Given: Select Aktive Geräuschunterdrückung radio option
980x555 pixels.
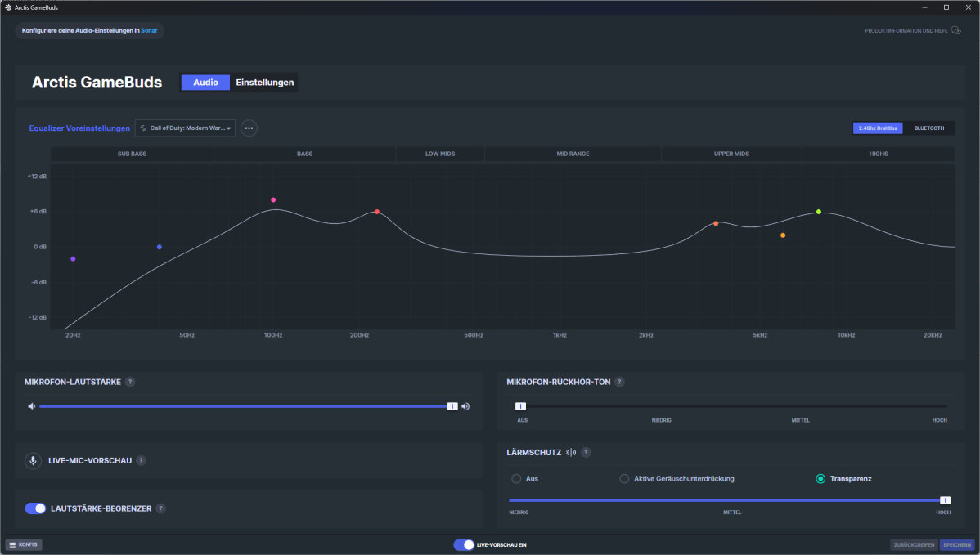Looking at the screenshot, I should click(x=624, y=479).
